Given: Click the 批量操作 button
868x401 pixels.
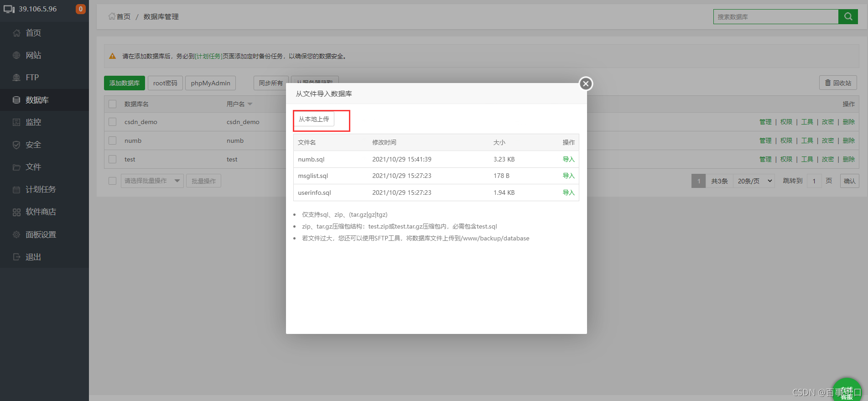Looking at the screenshot, I should coord(204,181).
